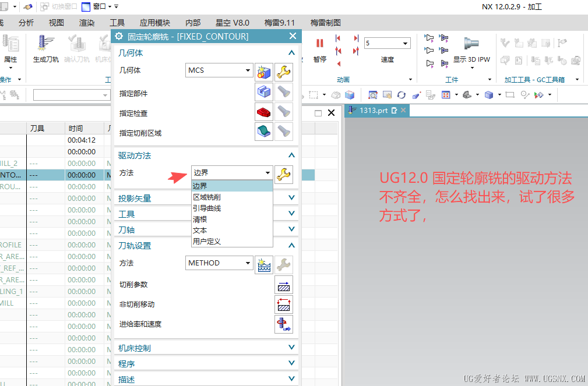This screenshot has height=386, width=588.
Task: Expand the 投影矢量 section
Action: [x=291, y=198]
